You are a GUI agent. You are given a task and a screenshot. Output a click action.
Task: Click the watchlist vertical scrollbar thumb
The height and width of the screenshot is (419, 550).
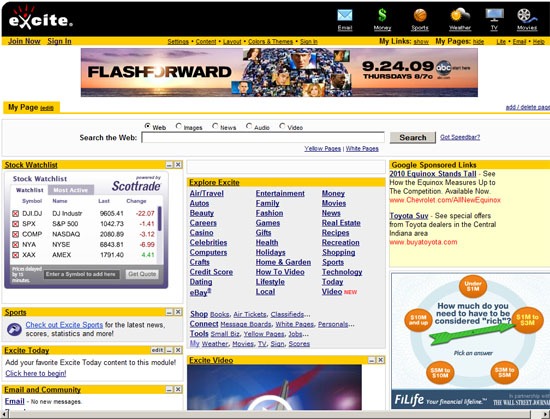(x=160, y=218)
